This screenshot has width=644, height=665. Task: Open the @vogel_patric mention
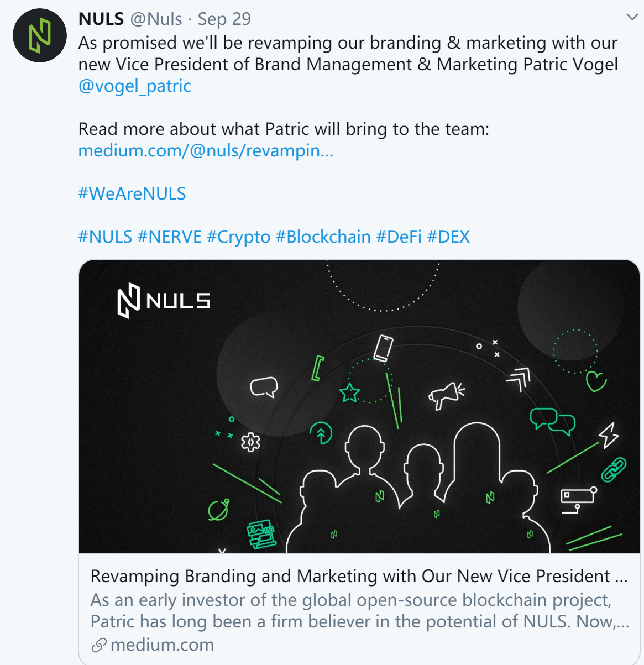click(135, 86)
